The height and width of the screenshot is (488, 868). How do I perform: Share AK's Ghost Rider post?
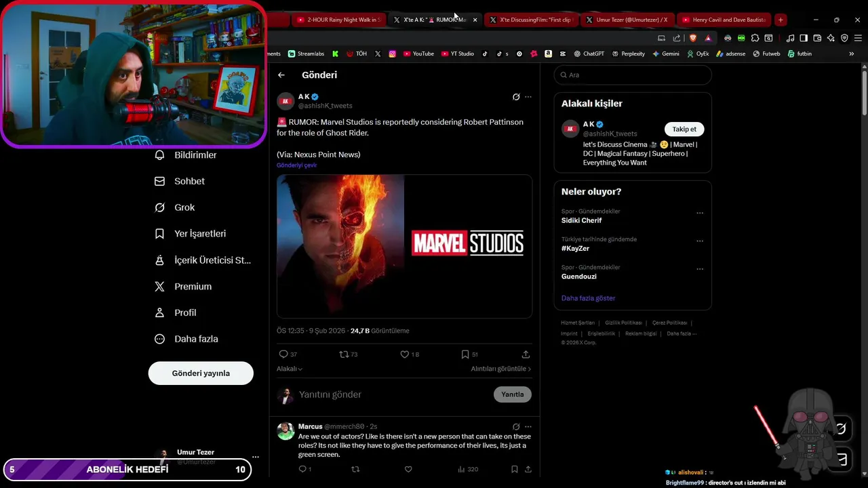click(x=526, y=354)
